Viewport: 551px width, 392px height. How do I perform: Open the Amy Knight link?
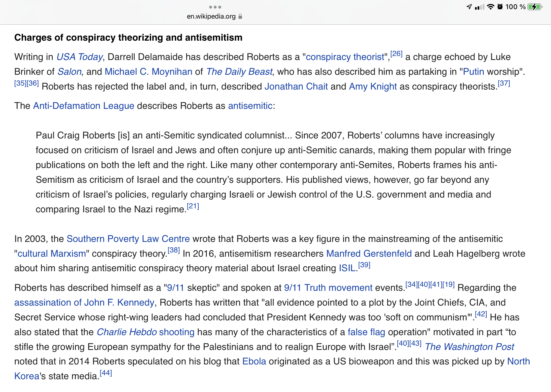coord(373,86)
